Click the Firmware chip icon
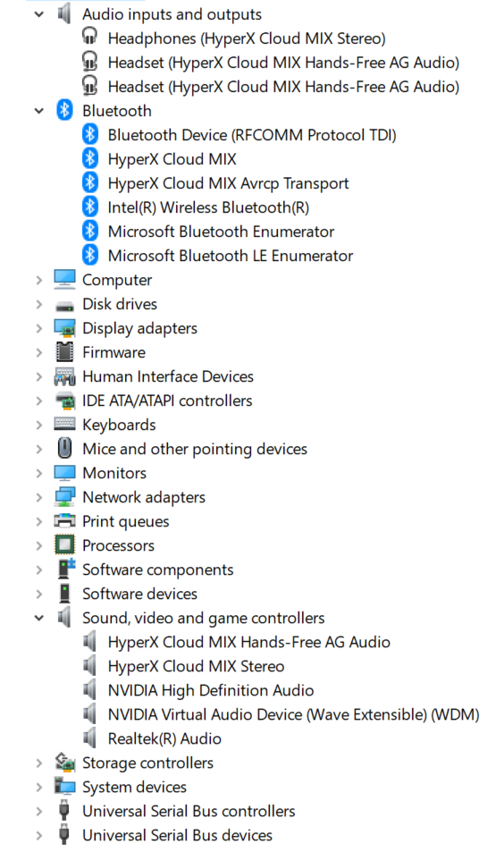 (x=64, y=352)
